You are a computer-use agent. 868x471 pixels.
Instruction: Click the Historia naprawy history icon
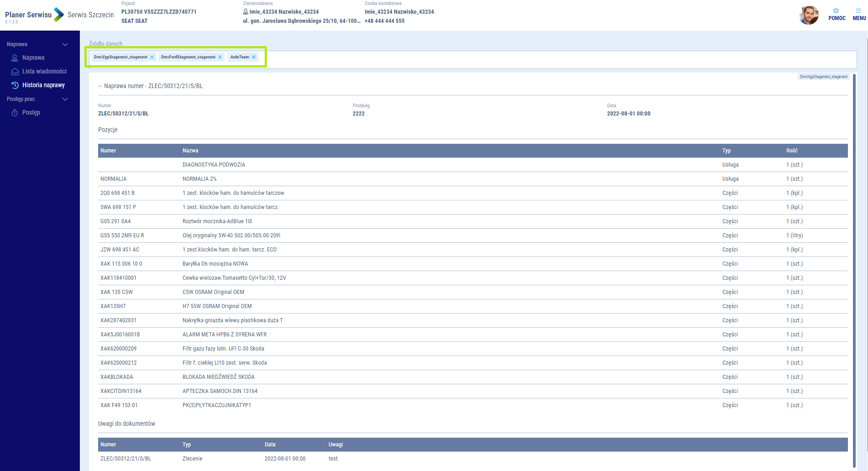tap(15, 85)
